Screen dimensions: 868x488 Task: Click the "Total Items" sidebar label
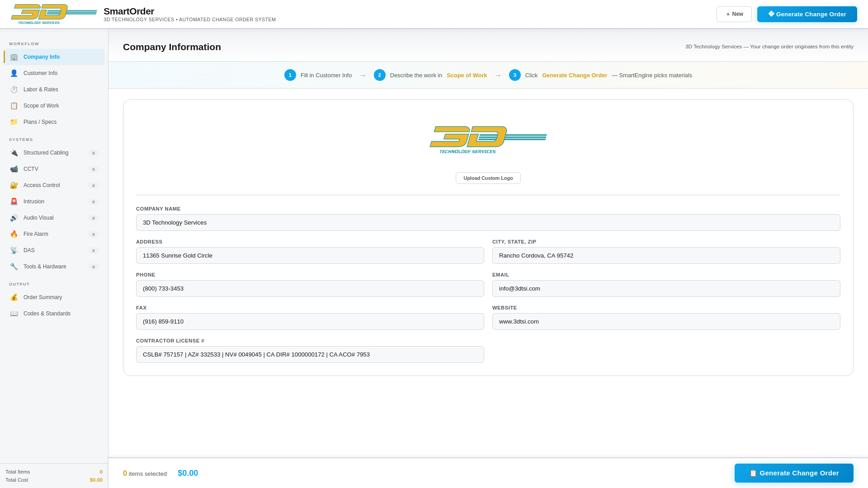tap(18, 472)
